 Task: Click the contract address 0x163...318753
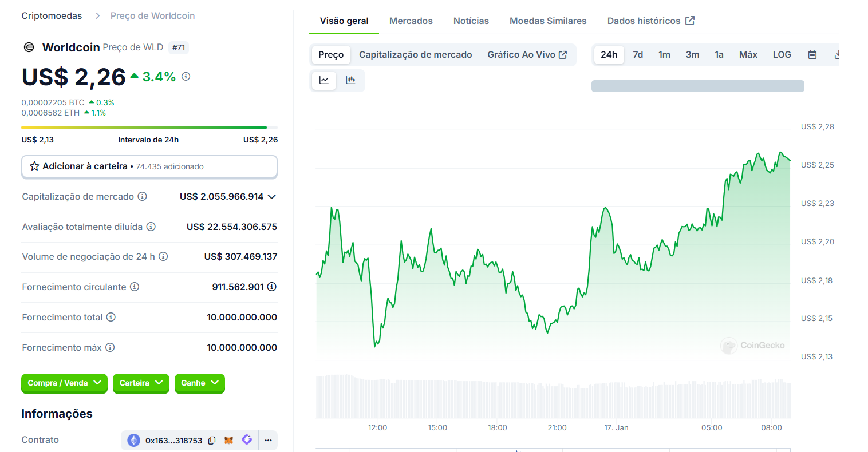point(173,441)
